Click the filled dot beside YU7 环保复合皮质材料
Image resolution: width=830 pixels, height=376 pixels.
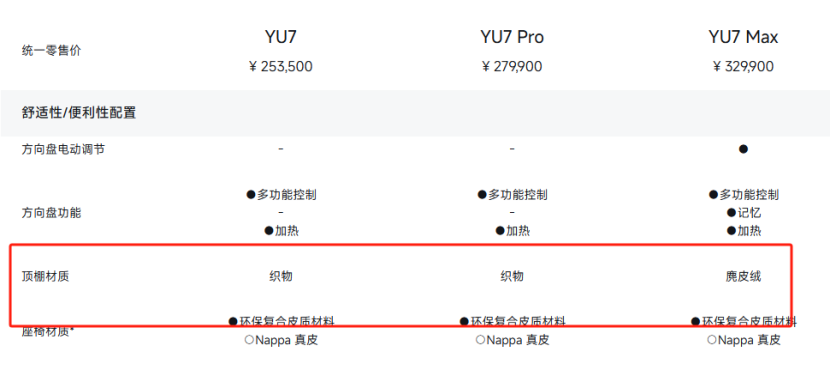point(233,321)
